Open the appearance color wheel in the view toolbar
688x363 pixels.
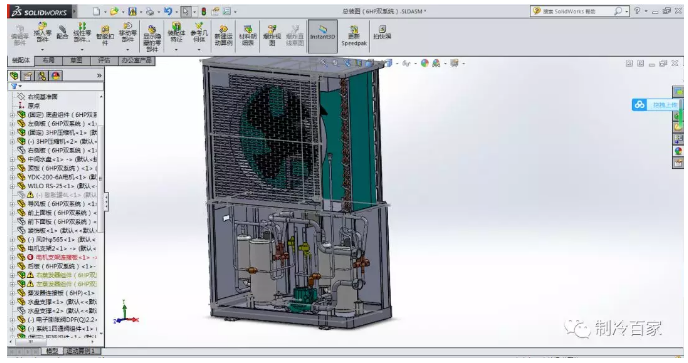pyautogui.click(x=424, y=64)
